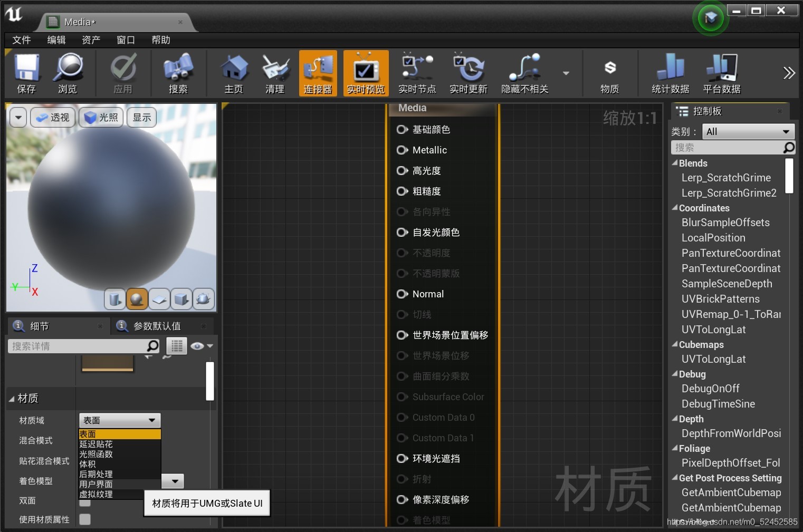The image size is (803, 532).
Task: Switch to 参数默认值 (Parameter Defaults) tab
Action: tap(162, 326)
